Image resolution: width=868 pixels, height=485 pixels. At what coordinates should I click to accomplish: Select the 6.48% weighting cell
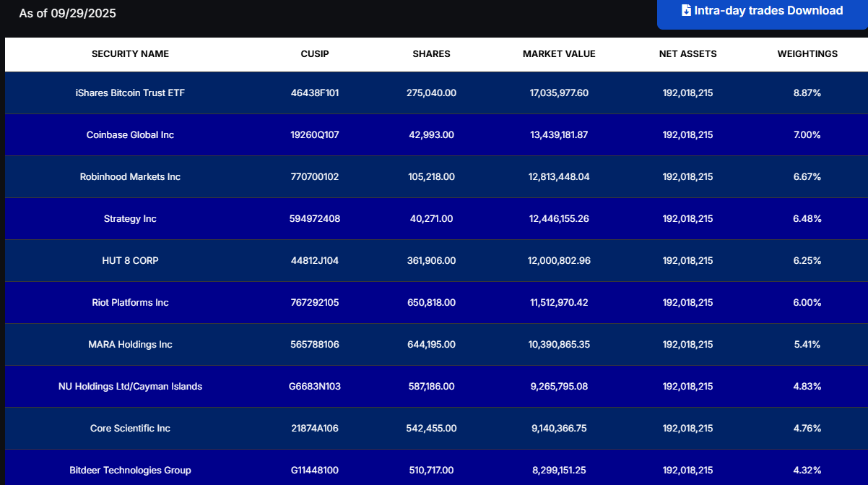[x=807, y=219]
